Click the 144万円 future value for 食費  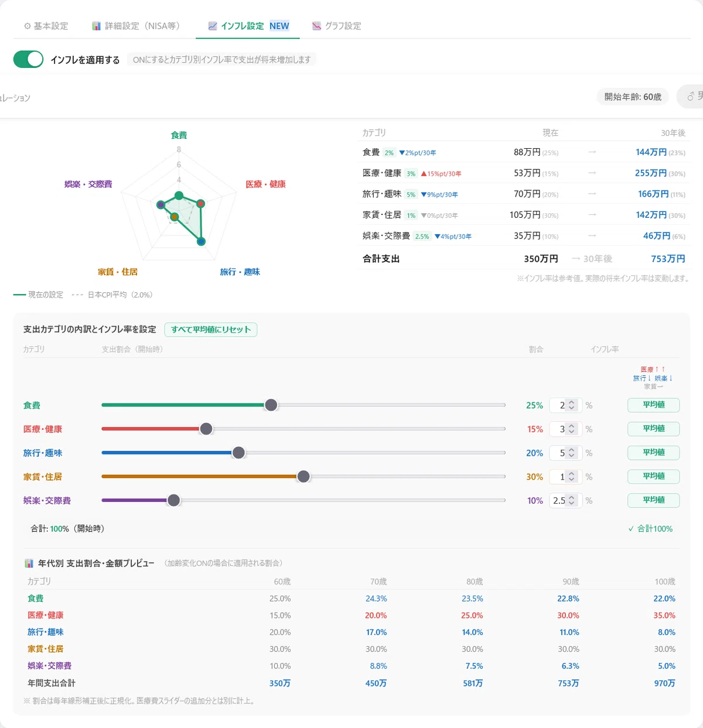[x=651, y=152]
